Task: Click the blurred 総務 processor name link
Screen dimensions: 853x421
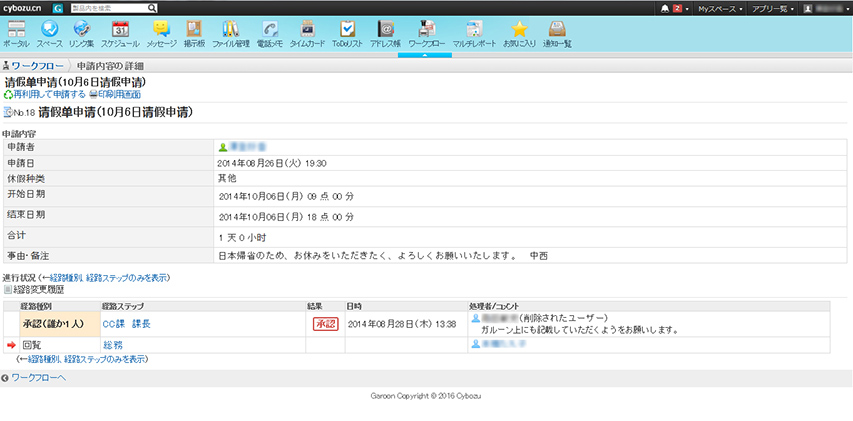Action: (503, 344)
